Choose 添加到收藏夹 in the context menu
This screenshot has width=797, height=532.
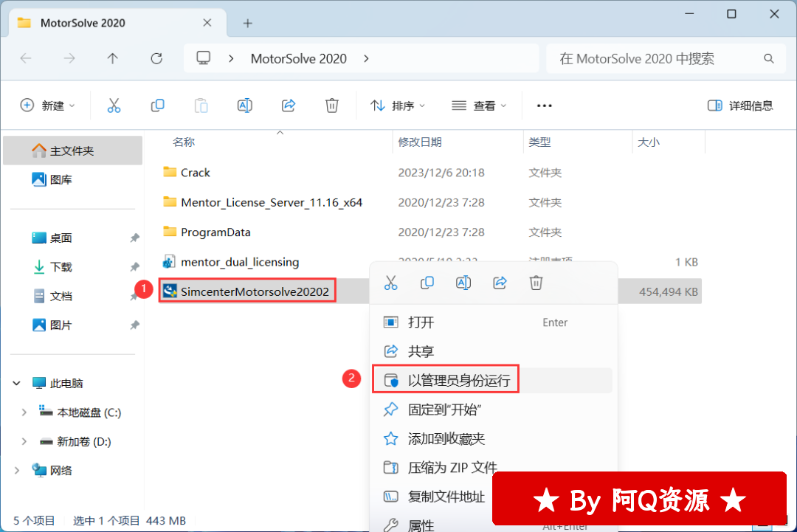point(492,438)
